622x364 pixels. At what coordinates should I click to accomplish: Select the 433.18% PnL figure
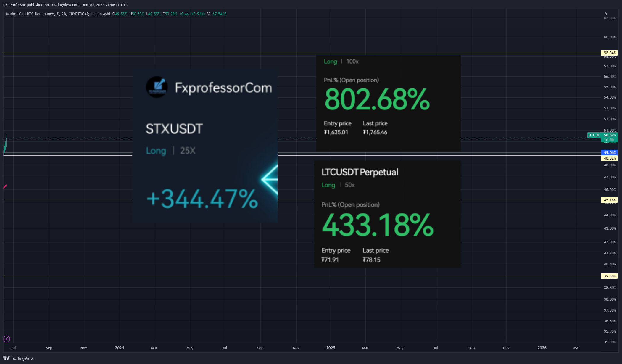(378, 225)
